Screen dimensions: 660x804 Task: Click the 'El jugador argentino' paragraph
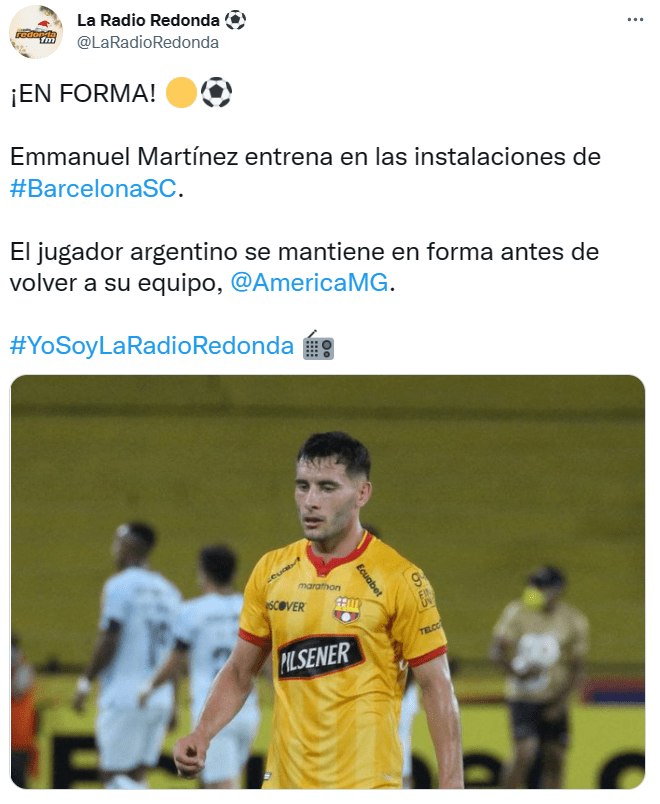(x=305, y=267)
